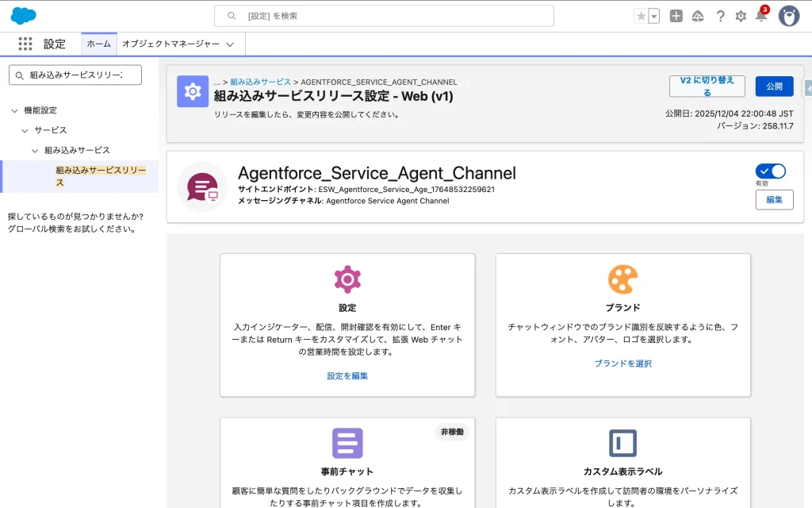This screenshot has width=812, height=508.
Task: Click the Salesforce cloud logo
Action: coord(24,16)
